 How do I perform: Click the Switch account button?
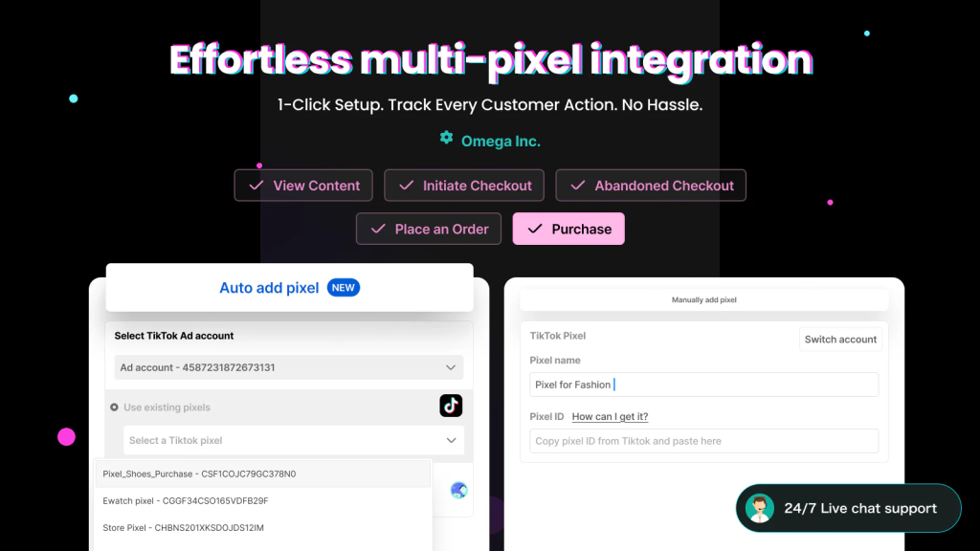tap(840, 340)
